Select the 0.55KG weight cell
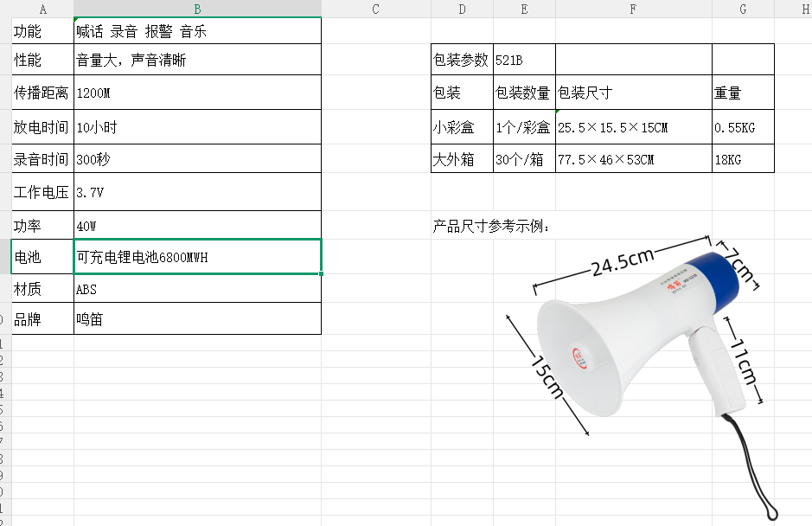Image resolution: width=812 pixels, height=526 pixels. click(743, 127)
